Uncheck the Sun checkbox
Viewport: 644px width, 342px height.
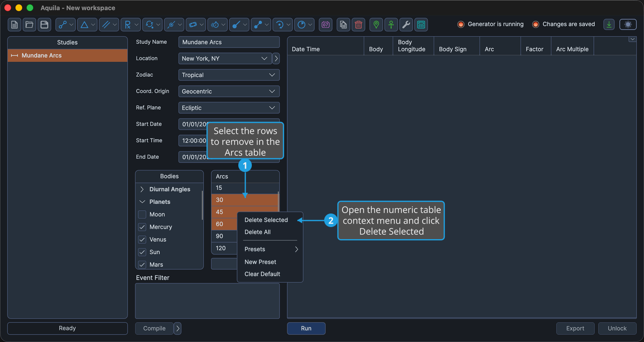[142, 252]
